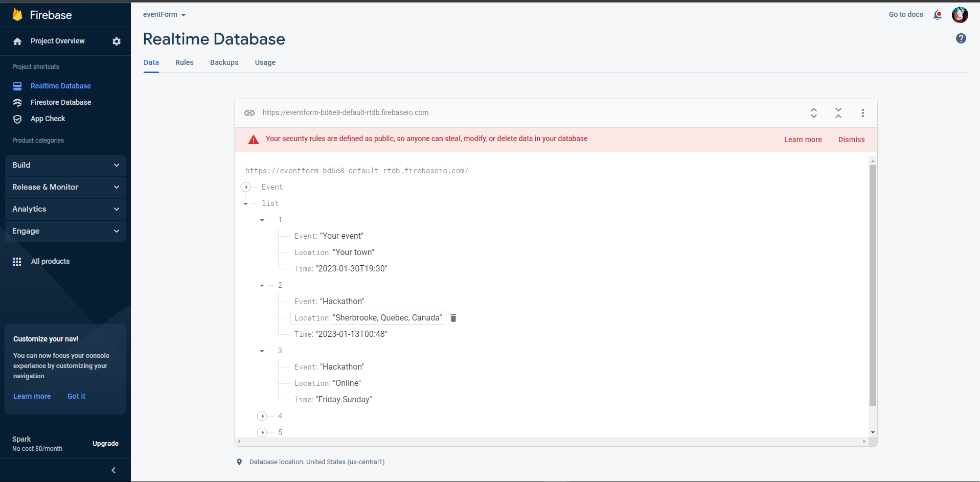This screenshot has height=482, width=980.
Task: Expand the Engage category
Action: coord(65,231)
